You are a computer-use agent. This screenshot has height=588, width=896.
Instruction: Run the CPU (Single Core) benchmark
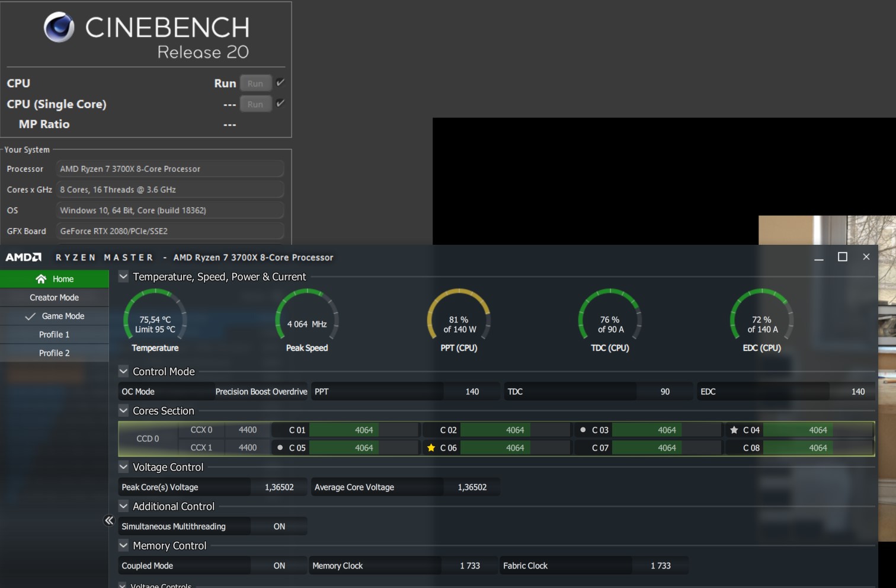[x=255, y=104]
